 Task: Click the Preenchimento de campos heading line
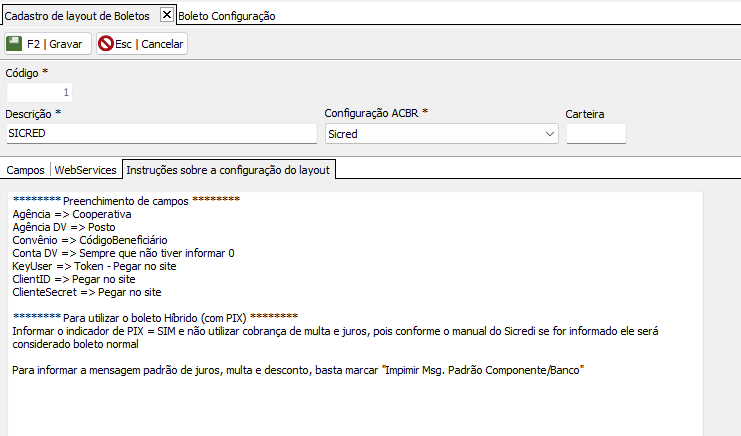pos(126,200)
